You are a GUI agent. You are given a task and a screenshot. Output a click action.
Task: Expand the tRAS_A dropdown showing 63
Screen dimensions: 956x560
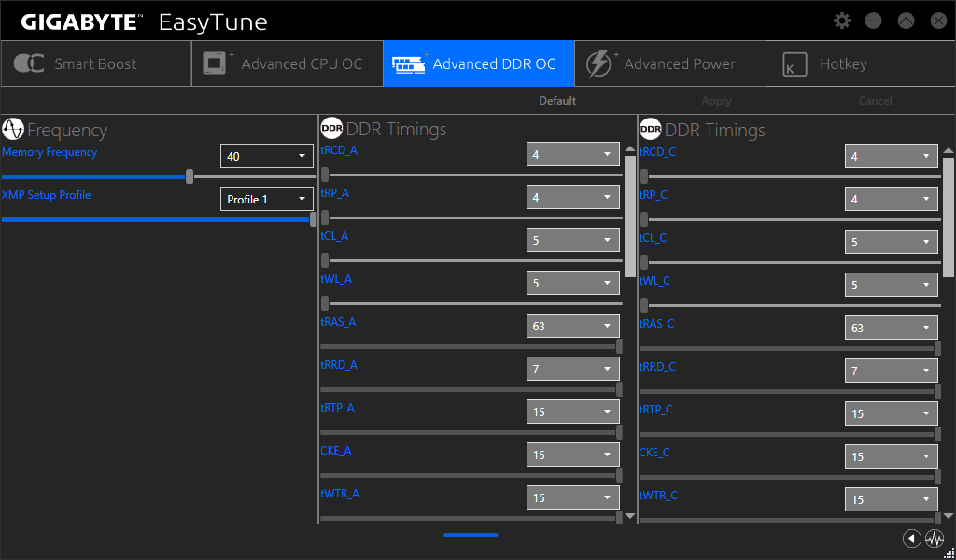pos(573,326)
